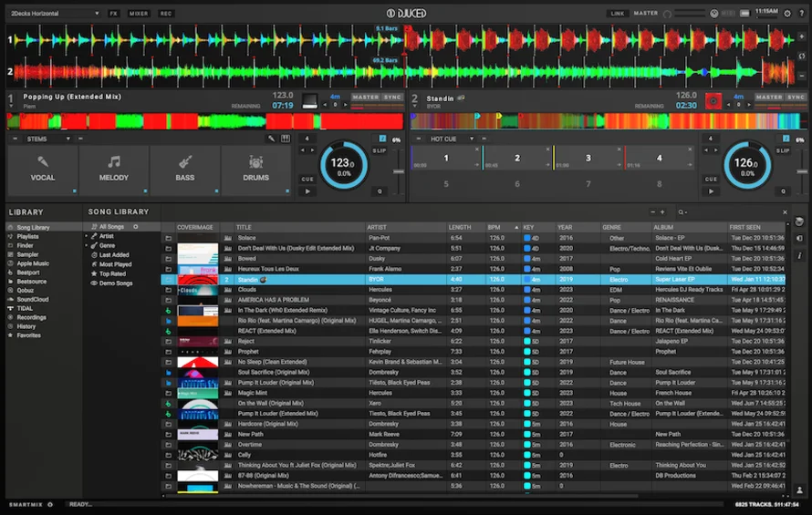Click the microphone icon above the Drums pad
Image resolution: width=812 pixels, height=515 pixels.
click(271, 139)
